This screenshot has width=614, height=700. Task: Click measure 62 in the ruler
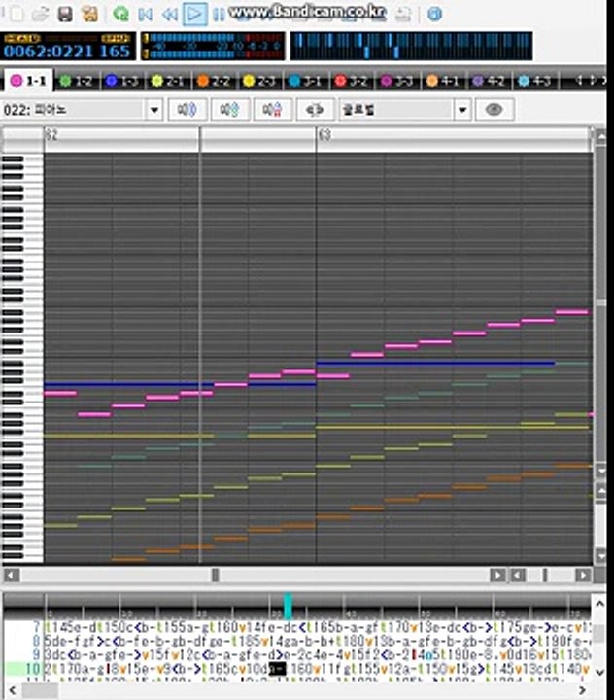(x=51, y=135)
